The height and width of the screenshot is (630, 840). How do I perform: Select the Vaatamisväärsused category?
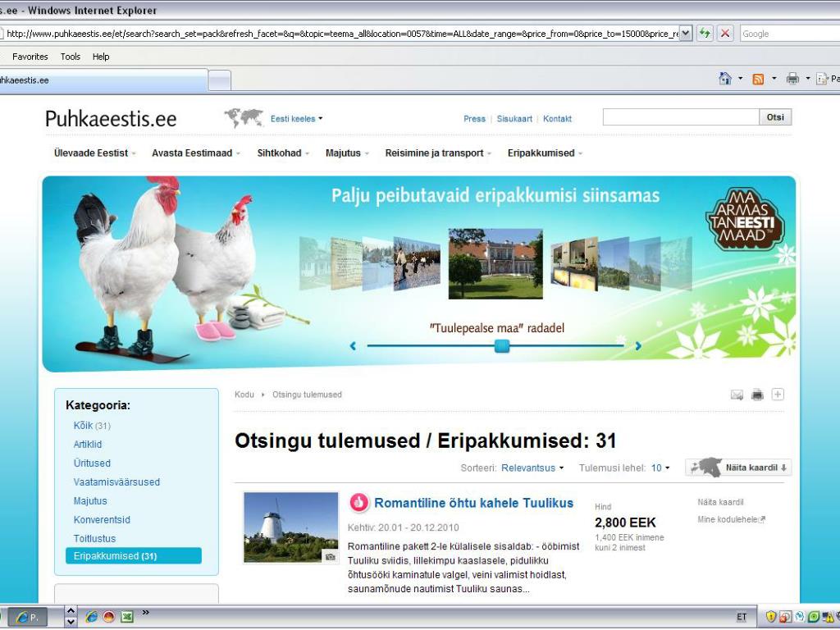[116, 482]
